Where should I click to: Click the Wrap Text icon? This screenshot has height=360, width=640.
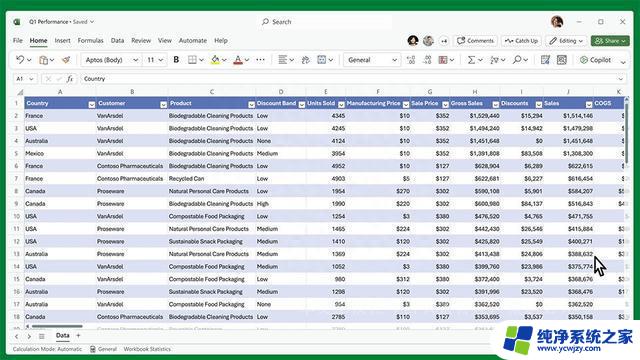click(x=305, y=60)
